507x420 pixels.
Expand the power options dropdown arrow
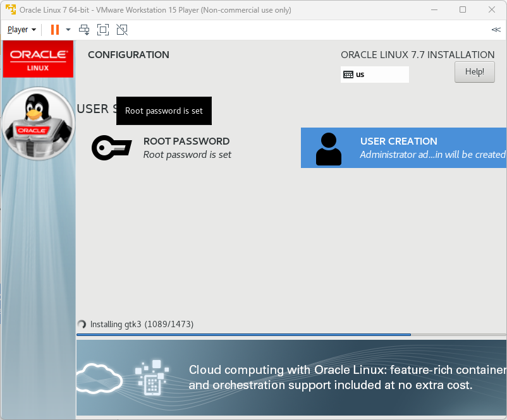[x=68, y=30]
